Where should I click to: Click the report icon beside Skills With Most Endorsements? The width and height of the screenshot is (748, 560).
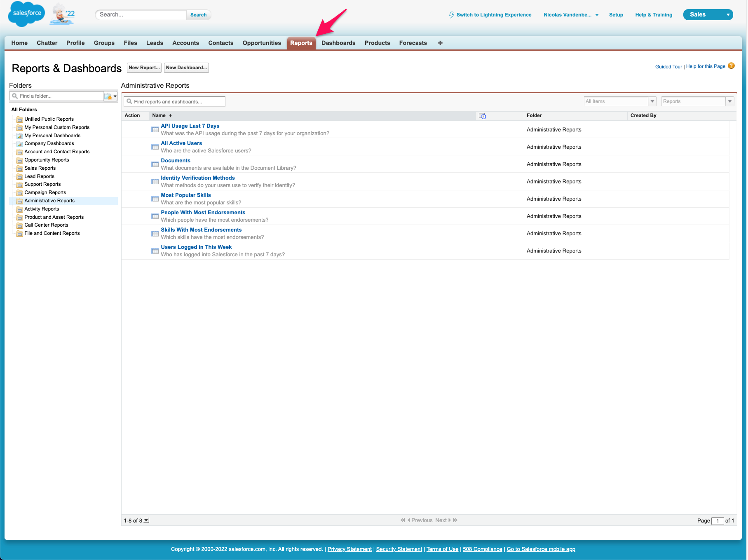155,233
